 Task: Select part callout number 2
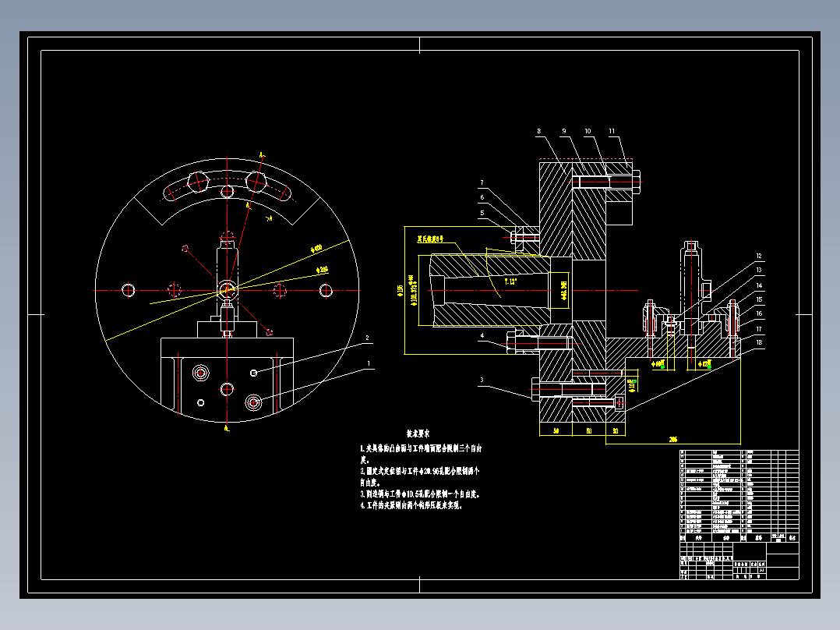(x=367, y=338)
